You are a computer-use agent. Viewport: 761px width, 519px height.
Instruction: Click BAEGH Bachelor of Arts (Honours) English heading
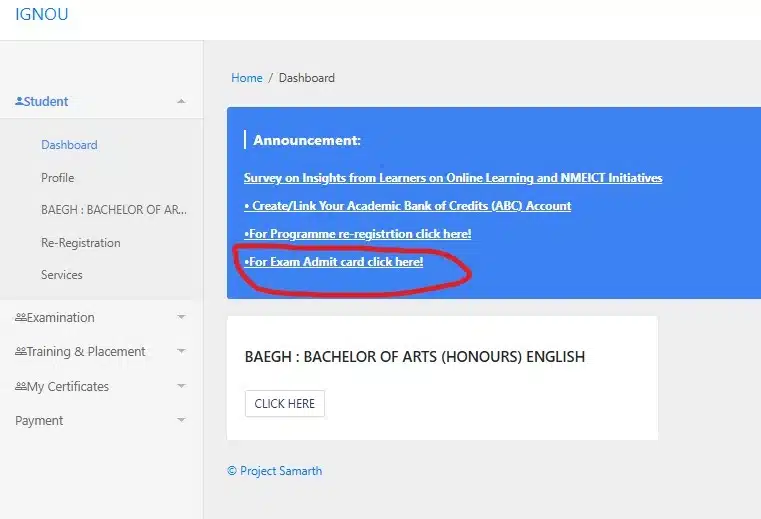(415, 356)
